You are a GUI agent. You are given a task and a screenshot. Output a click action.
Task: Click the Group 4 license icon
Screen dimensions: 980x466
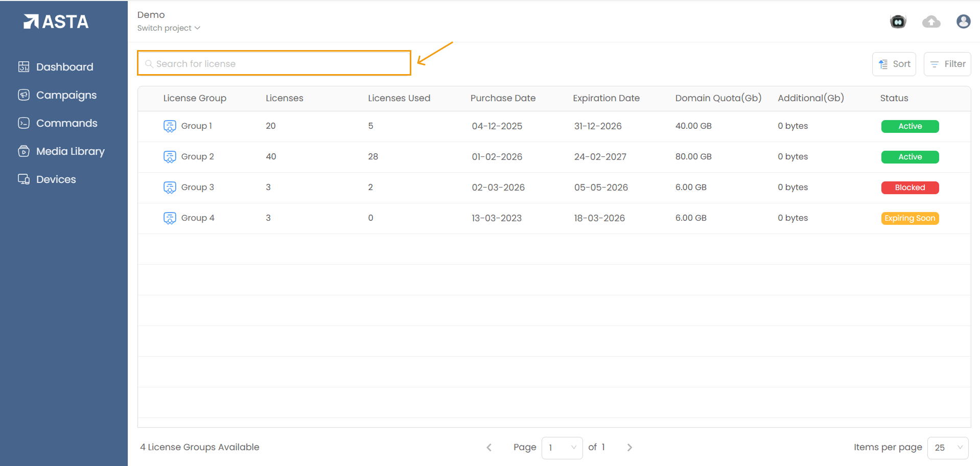pos(170,218)
